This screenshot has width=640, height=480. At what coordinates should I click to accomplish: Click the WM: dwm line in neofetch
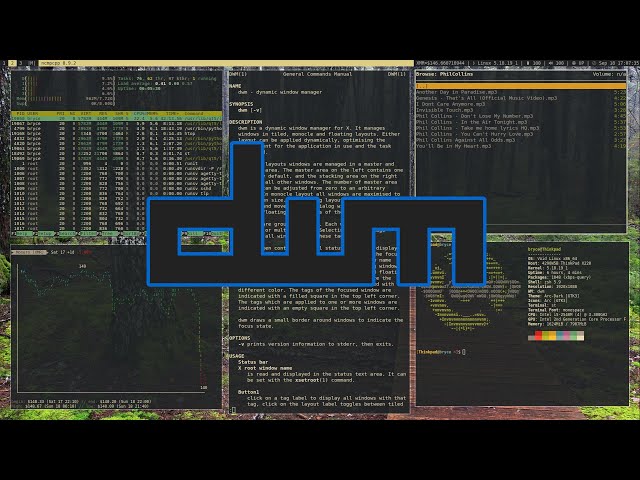(536, 291)
